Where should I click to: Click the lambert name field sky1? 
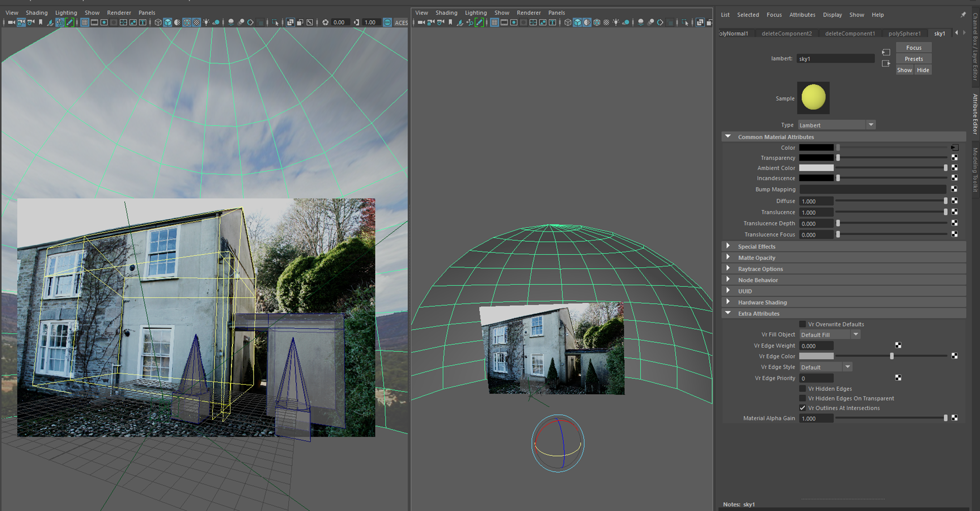click(x=835, y=59)
